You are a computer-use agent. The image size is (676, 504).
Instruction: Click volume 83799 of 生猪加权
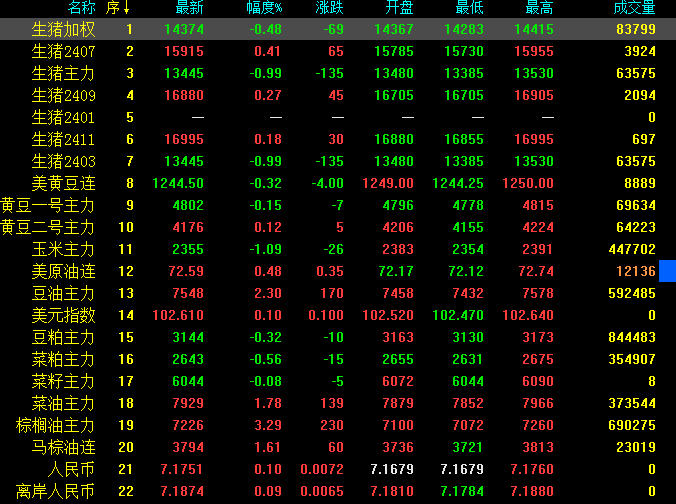tap(636, 29)
